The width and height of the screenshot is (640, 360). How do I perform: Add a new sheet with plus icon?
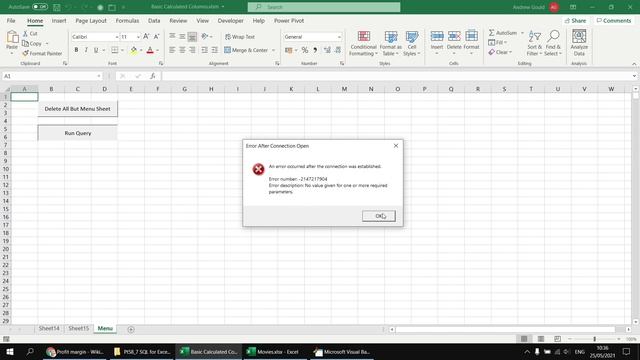131,329
